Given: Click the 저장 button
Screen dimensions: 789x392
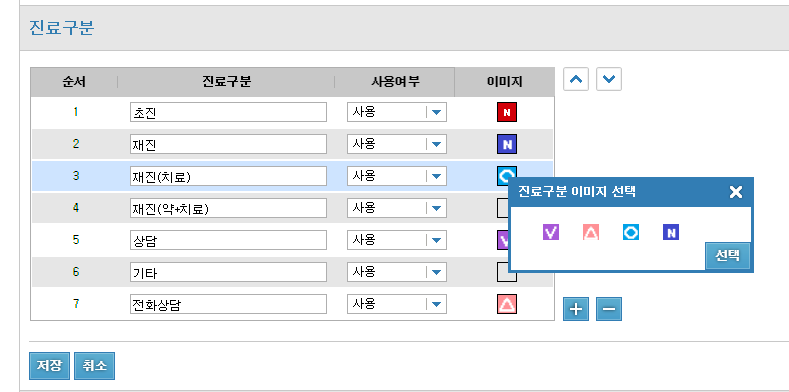Looking at the screenshot, I should coord(49,366).
